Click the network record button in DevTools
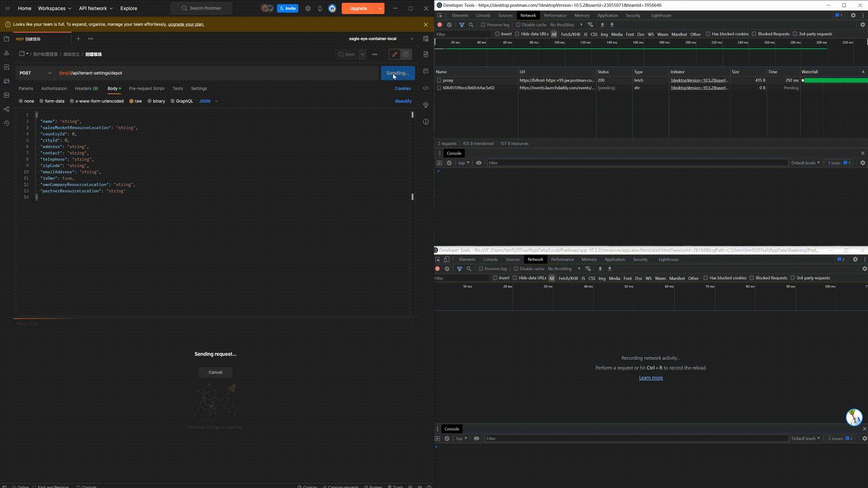The width and height of the screenshot is (868, 488). point(439,25)
